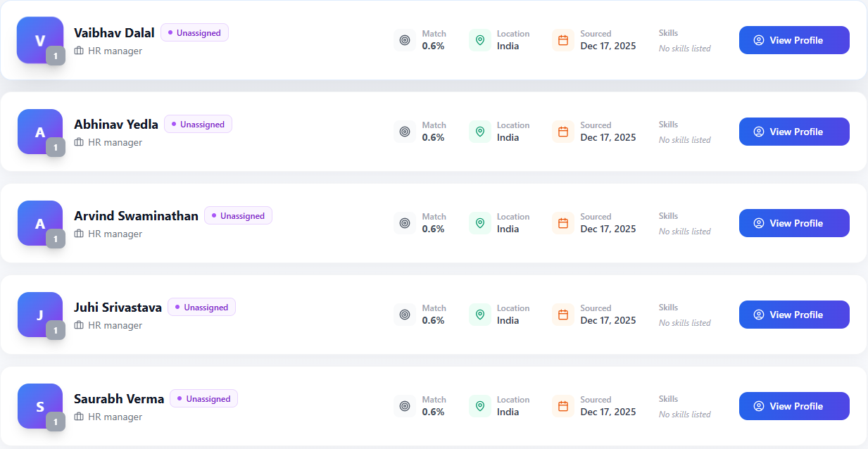Image resolution: width=868 pixels, height=449 pixels.
Task: Click the gray 1 badge on Arvind Swaminathan's avatar
Action: (x=56, y=239)
